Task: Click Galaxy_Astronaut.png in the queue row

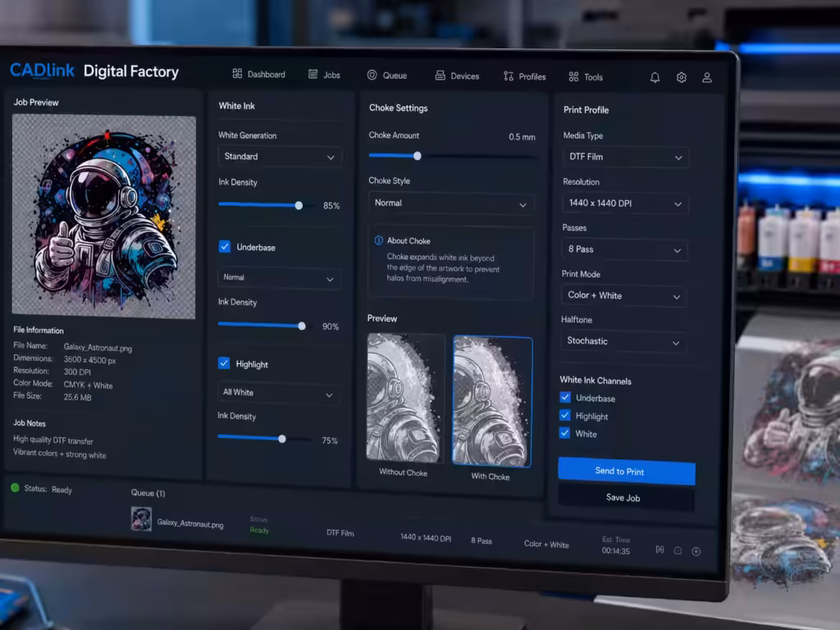Action: pyautogui.click(x=190, y=523)
